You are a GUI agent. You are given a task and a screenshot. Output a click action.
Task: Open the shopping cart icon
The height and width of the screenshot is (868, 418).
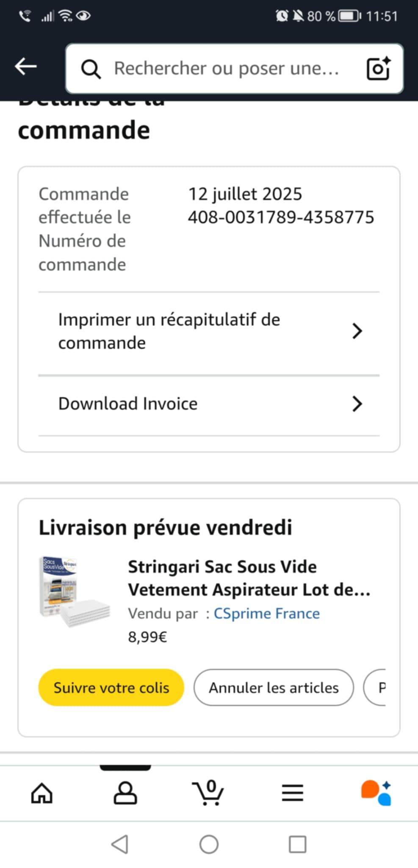[x=208, y=793]
